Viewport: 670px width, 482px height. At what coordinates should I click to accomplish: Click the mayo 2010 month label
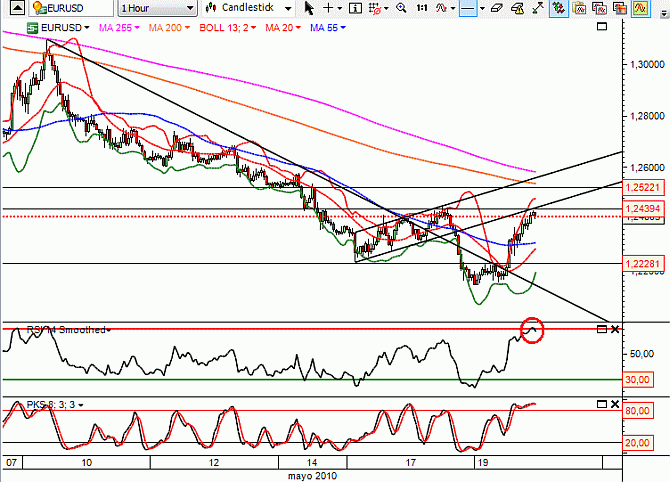(x=312, y=476)
